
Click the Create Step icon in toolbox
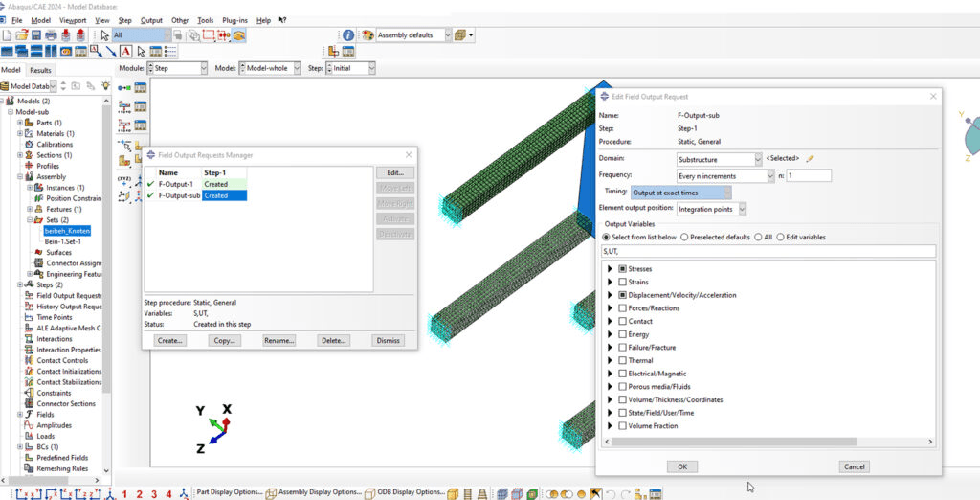pos(124,87)
